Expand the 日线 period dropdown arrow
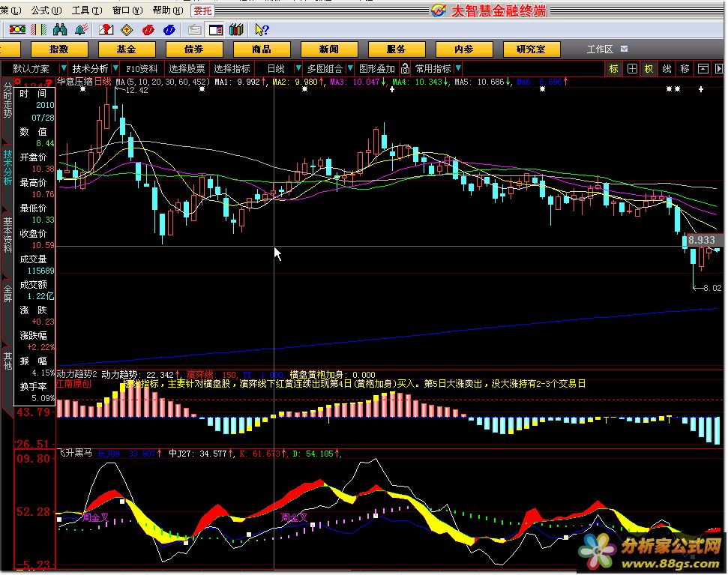The width and height of the screenshot is (728, 575). coord(298,69)
